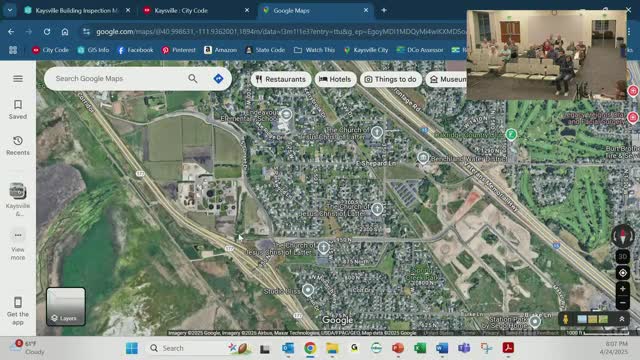Click the Station Park map pin
This screenshot has width=640, height=360.
click(x=535, y=322)
